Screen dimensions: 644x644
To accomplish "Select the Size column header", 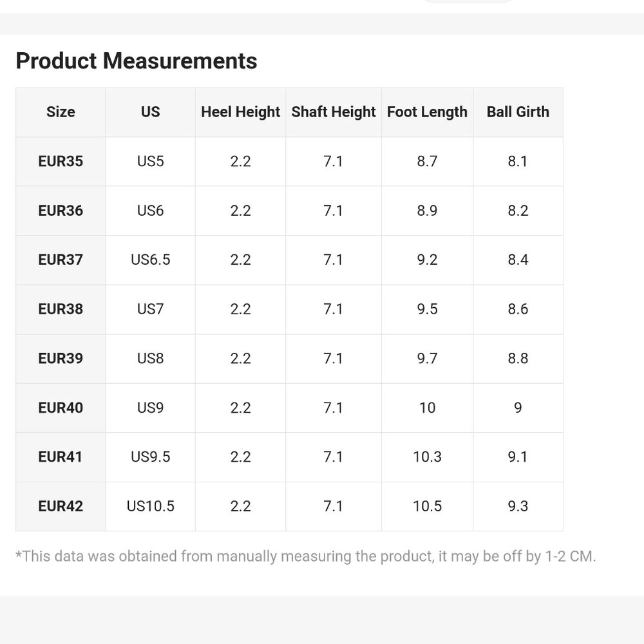I will (61, 112).
